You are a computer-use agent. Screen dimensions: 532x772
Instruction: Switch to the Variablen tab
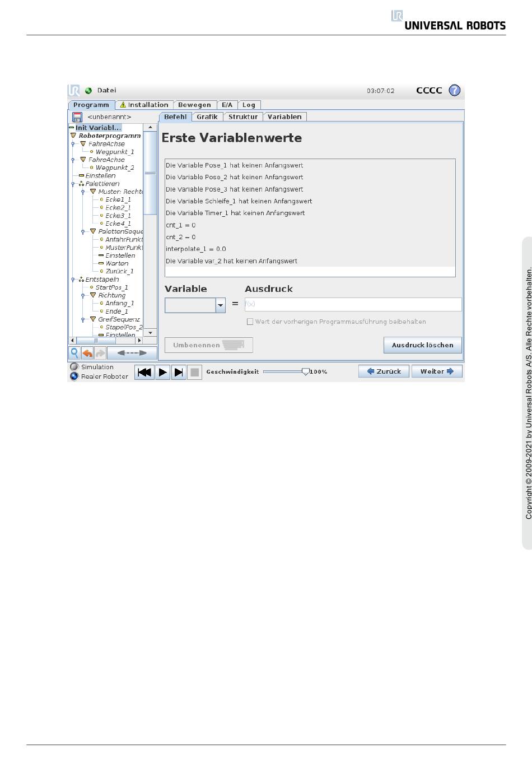(x=284, y=117)
